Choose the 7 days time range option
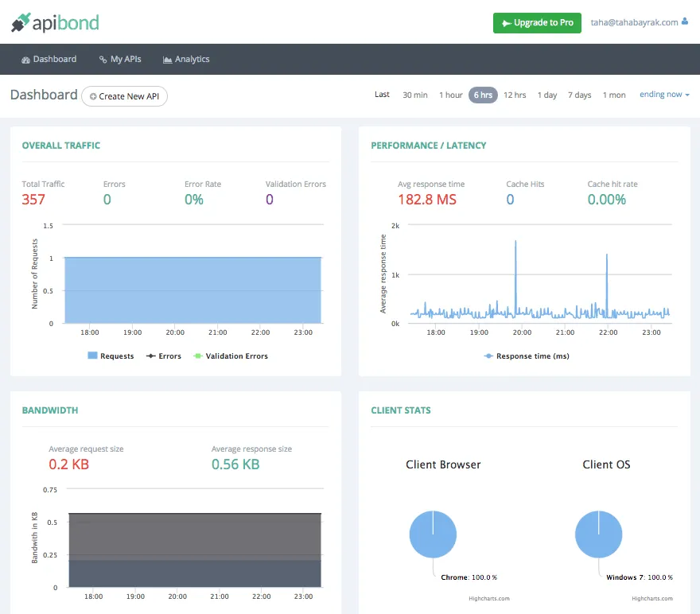Image resolution: width=700 pixels, height=614 pixels. tap(579, 95)
